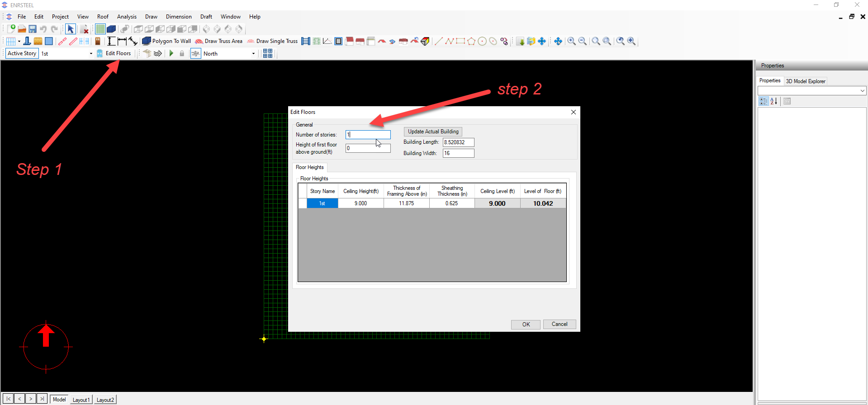The width and height of the screenshot is (868, 405).
Task: Click the zoom in magnifier icon
Action: pyautogui.click(x=572, y=41)
